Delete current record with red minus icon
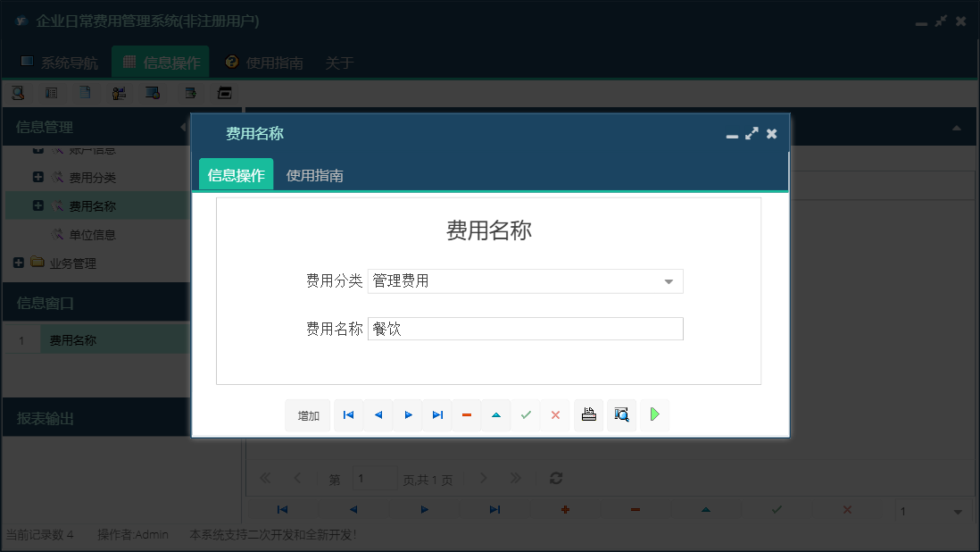Screen dimensions: 980x552 click(x=467, y=414)
